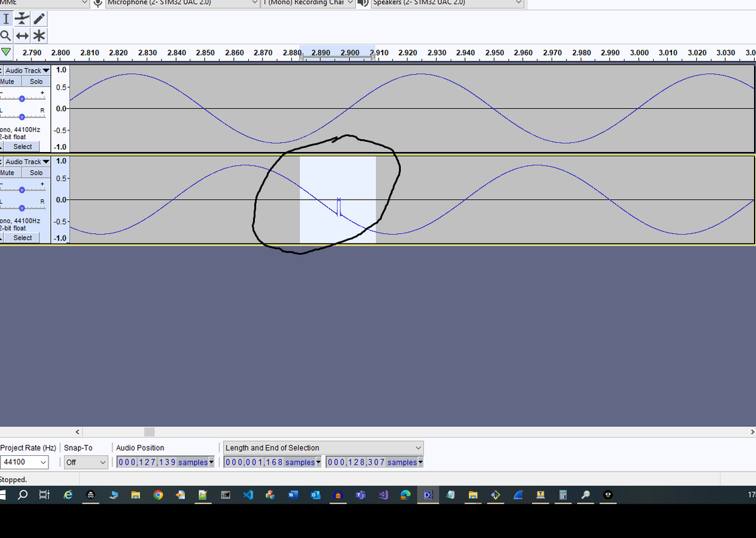This screenshot has width=756, height=538.
Task: Open the Project Rate 44100 dropdown
Action: [x=24, y=462]
